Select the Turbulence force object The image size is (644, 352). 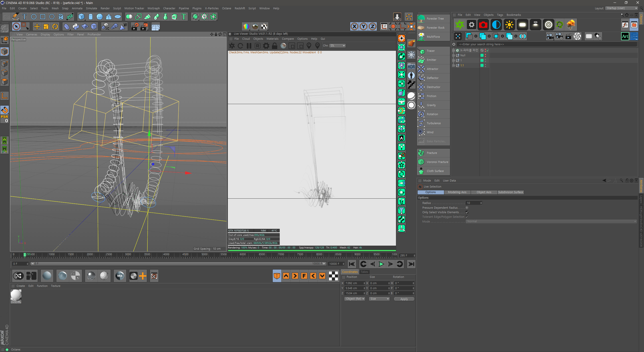433,123
